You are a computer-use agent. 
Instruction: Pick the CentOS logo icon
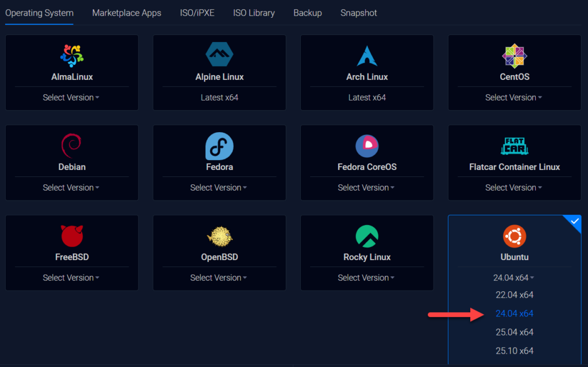point(514,56)
